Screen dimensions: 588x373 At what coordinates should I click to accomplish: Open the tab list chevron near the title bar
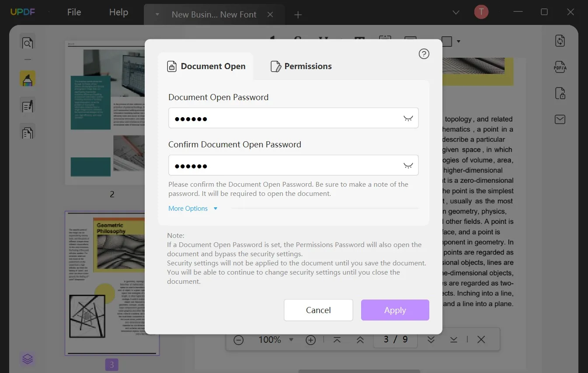[456, 13]
